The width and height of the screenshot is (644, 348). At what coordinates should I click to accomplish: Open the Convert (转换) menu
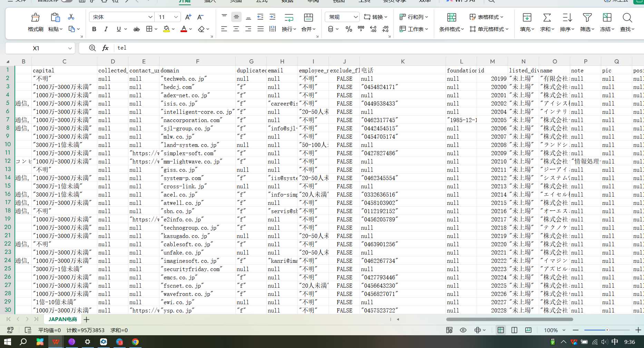point(375,17)
